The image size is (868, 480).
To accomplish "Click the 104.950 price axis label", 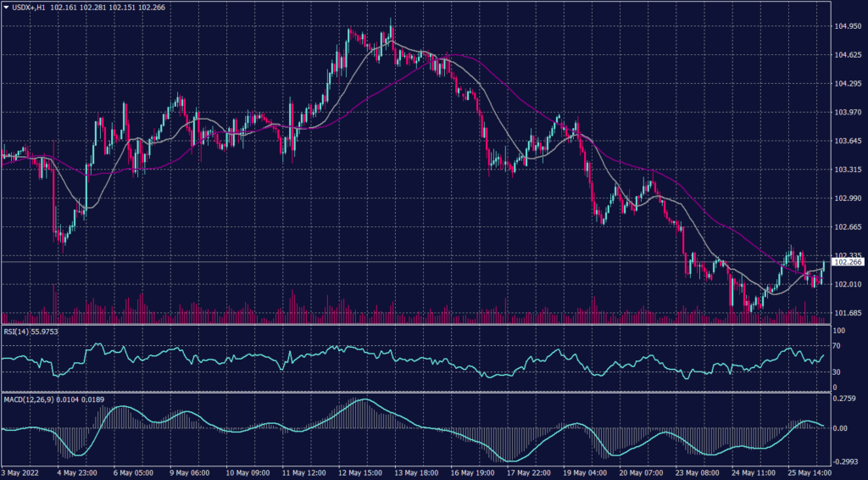I will pos(848,26).
